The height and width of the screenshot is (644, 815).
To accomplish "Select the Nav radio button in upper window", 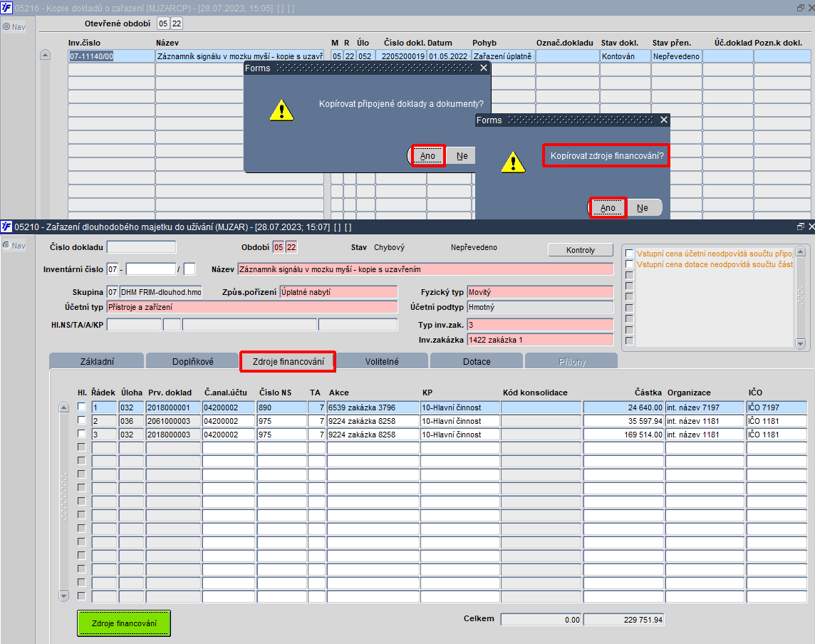I will (x=6, y=26).
